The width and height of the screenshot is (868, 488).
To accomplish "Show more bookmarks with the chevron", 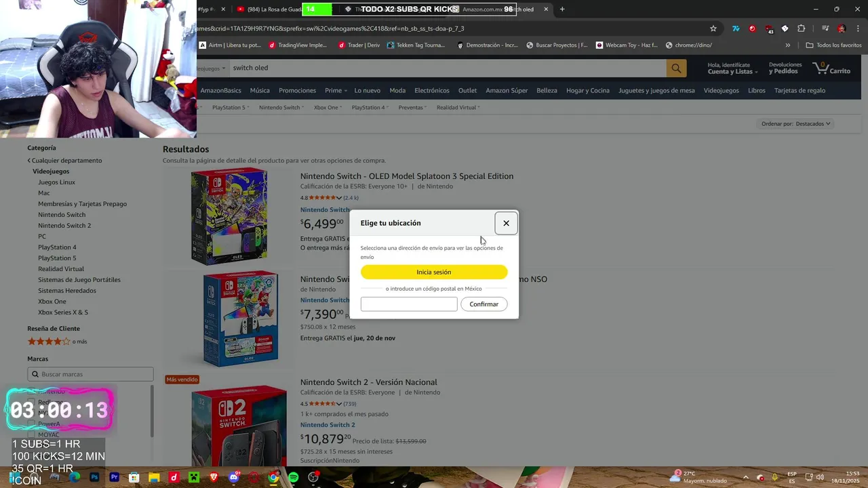I will coord(787,45).
